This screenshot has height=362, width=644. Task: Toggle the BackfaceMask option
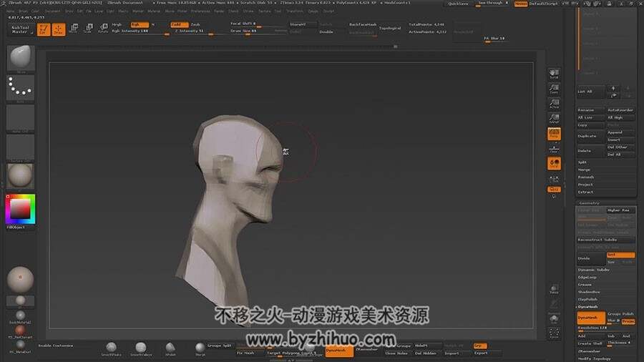[363, 24]
